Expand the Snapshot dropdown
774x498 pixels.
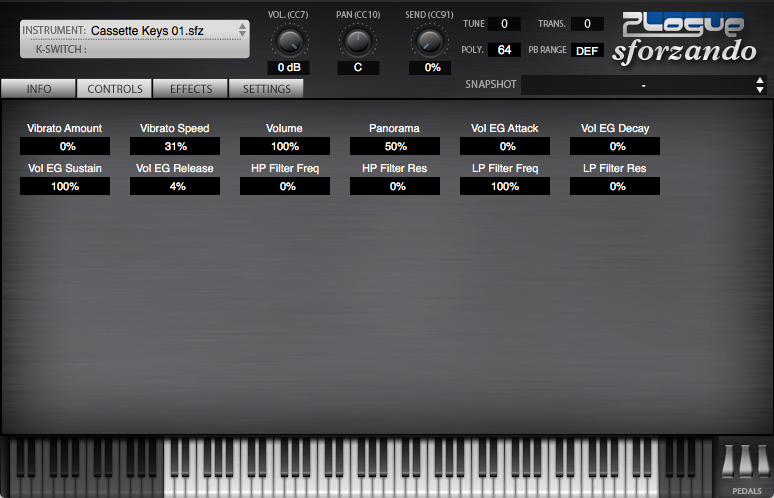(759, 85)
